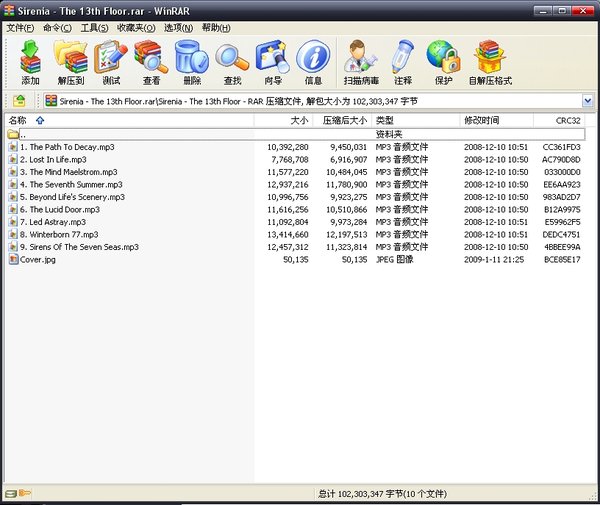Select file 8. Winterborn 77.mp3
This screenshot has height=505, width=600.
click(59, 235)
